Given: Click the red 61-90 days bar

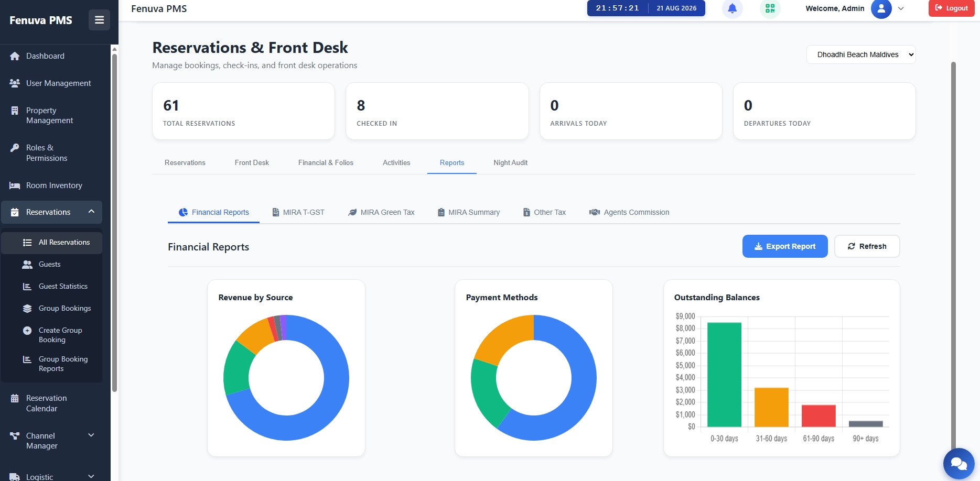Looking at the screenshot, I should coord(819,416).
